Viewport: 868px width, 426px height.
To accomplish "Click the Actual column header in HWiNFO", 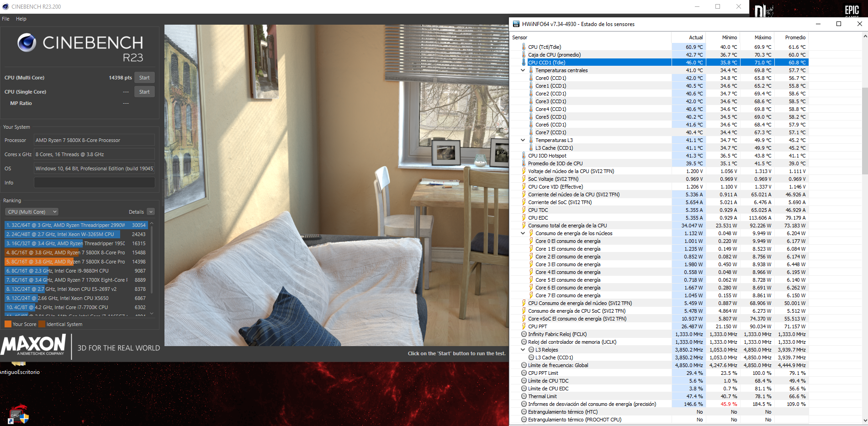I will [696, 37].
